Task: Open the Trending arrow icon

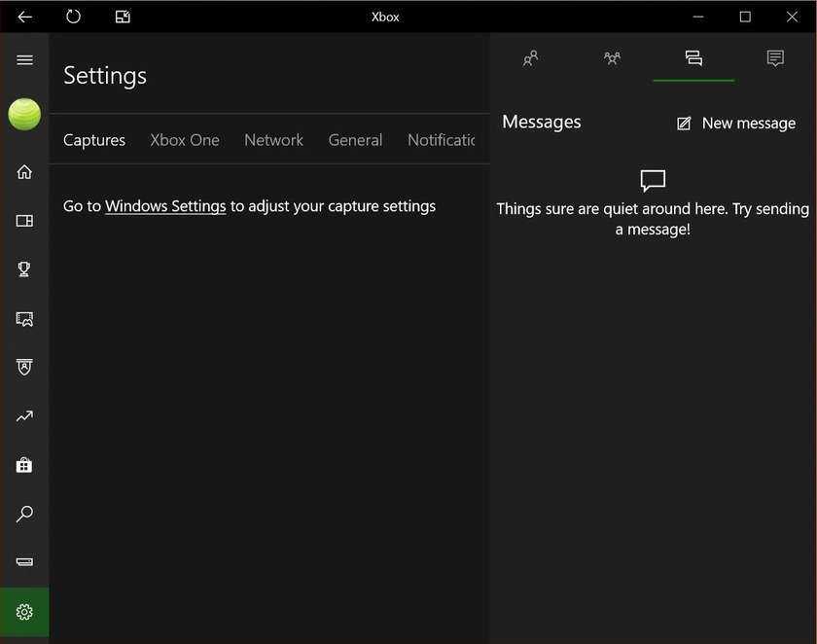Action: 24,416
